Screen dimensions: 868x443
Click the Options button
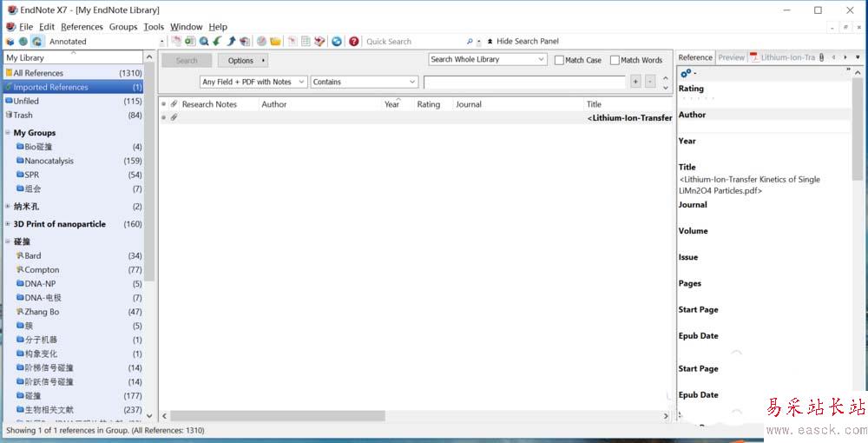point(243,60)
